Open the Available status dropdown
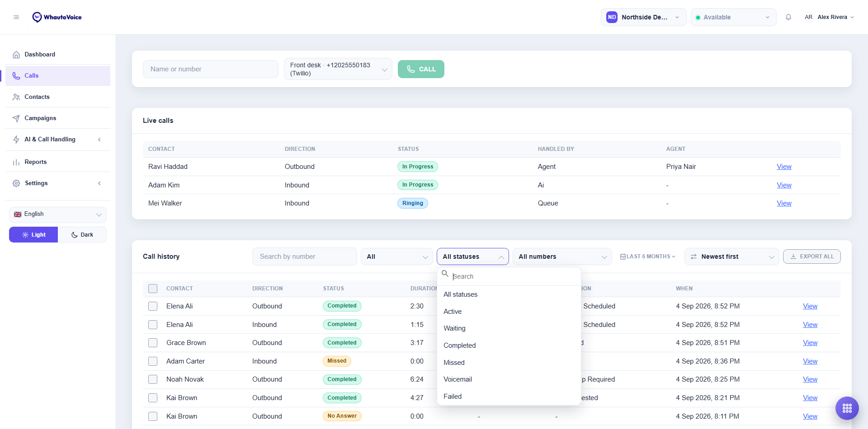The height and width of the screenshot is (429, 868). pos(733,17)
